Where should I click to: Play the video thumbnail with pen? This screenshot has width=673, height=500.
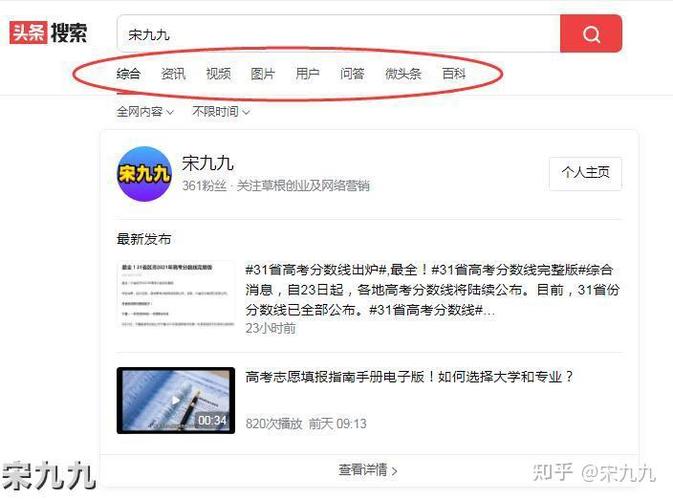pos(176,400)
